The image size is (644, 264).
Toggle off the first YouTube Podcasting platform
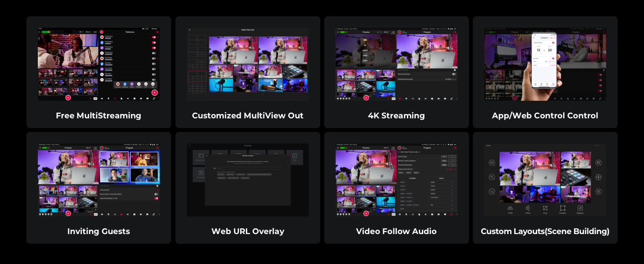(x=154, y=37)
